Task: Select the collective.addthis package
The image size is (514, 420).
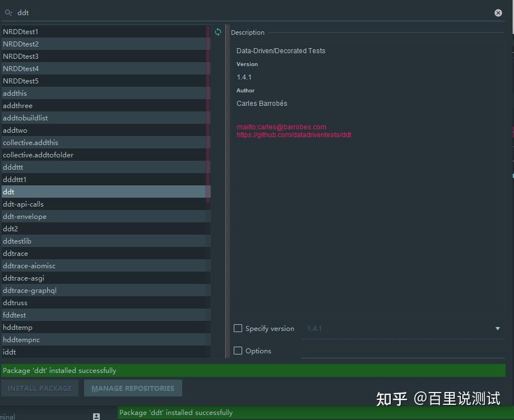Action: tap(56, 142)
